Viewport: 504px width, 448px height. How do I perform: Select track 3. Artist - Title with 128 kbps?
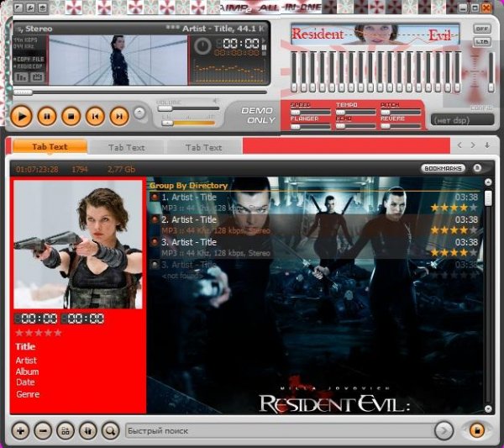click(x=315, y=248)
